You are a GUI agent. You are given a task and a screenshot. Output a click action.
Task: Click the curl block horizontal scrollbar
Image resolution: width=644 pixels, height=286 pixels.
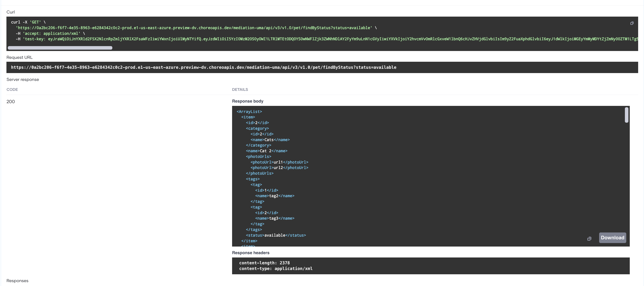[x=60, y=48]
